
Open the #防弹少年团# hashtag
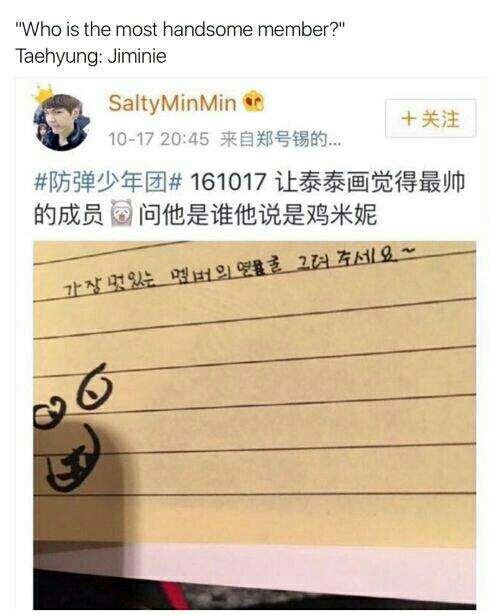[108, 183]
